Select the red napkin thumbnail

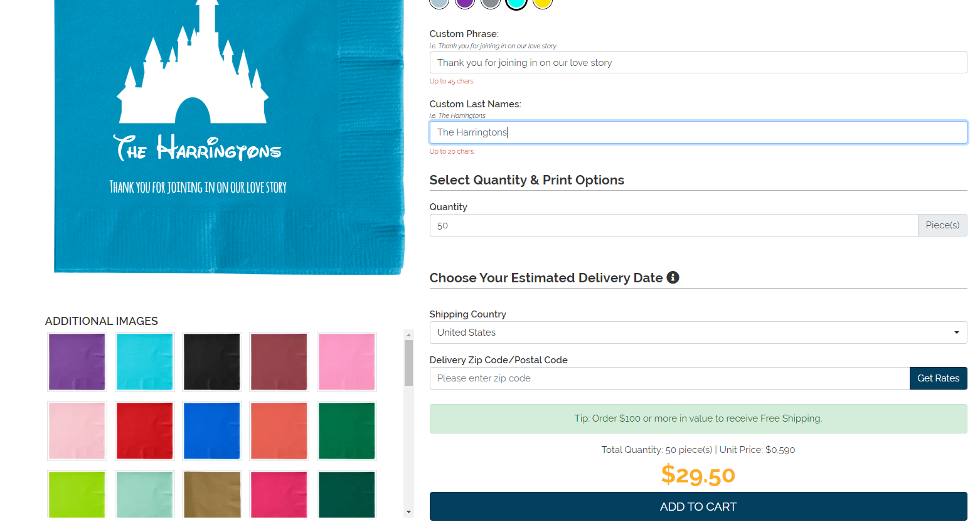click(144, 431)
